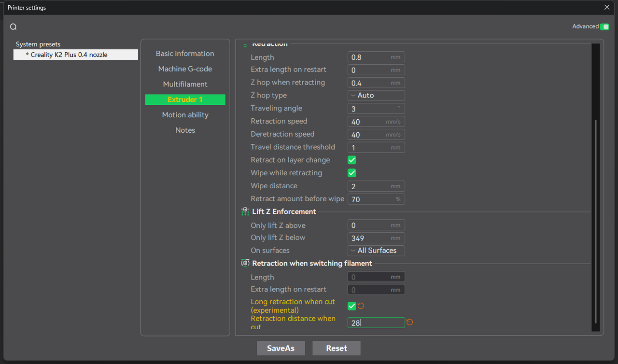Click the Reset button
This screenshot has height=364, width=618.
tap(337, 348)
